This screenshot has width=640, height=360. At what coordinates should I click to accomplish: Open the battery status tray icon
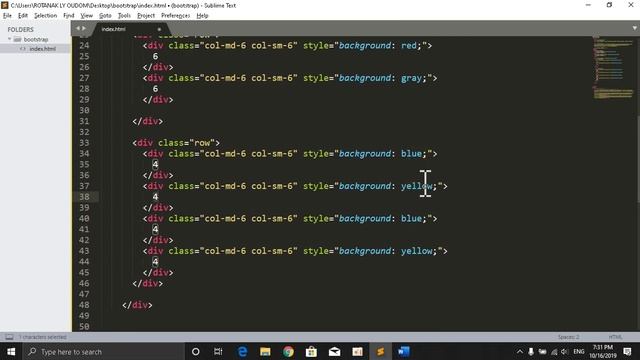point(542,351)
